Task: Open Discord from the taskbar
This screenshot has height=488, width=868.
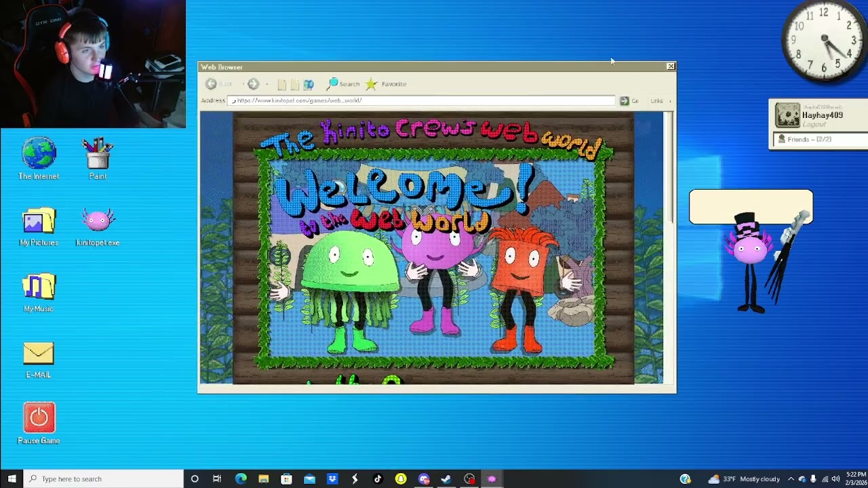Action: tap(424, 479)
